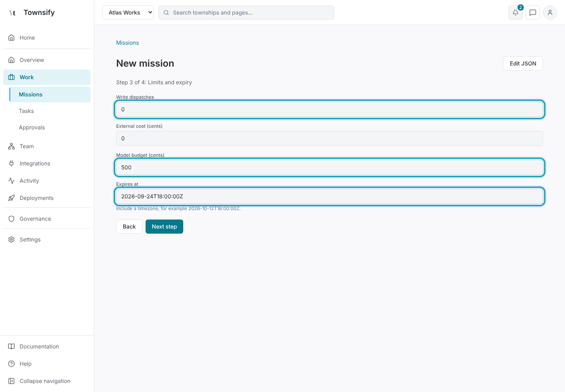The height and width of the screenshot is (392, 565).
Task: Focus the External cost (cents) field
Action: [x=330, y=138]
